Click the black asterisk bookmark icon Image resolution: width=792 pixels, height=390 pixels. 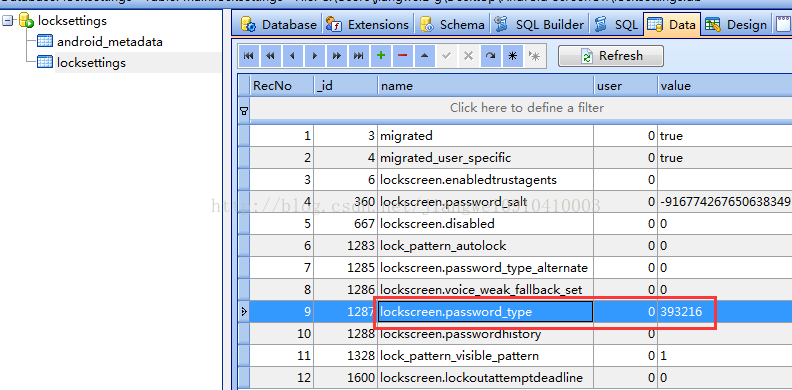(x=513, y=56)
